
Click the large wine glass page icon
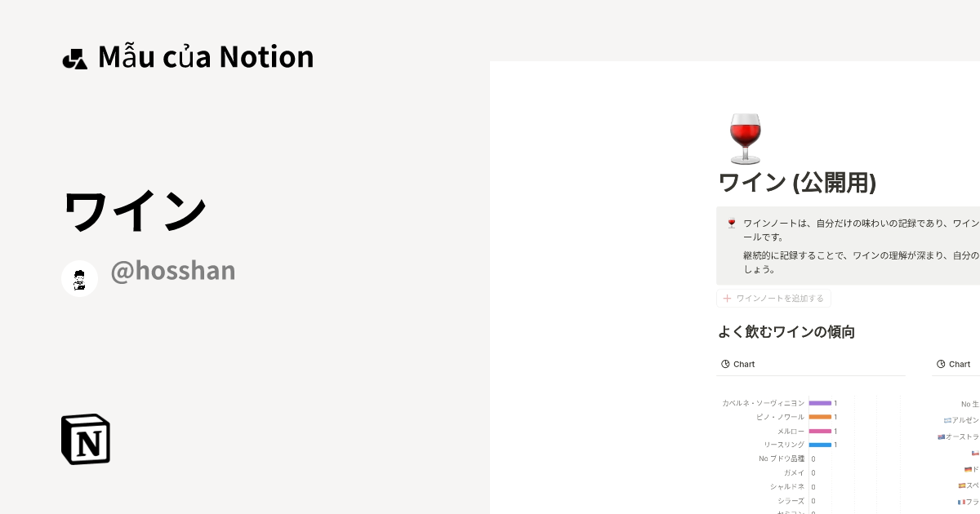pyautogui.click(x=744, y=139)
